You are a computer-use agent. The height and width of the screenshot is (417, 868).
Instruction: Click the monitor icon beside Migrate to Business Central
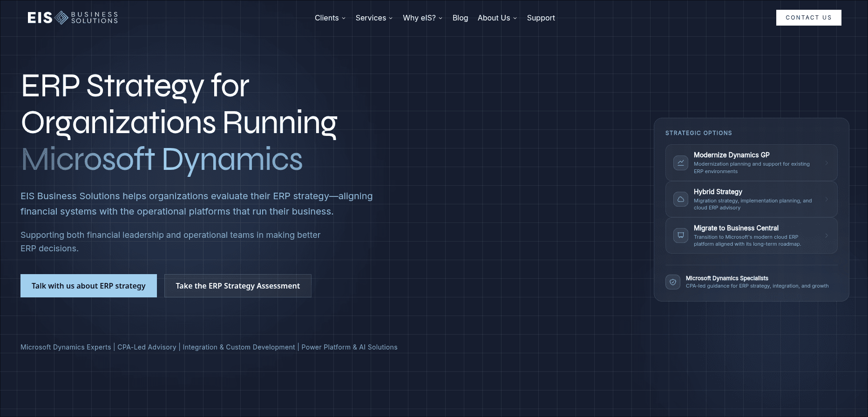point(680,235)
